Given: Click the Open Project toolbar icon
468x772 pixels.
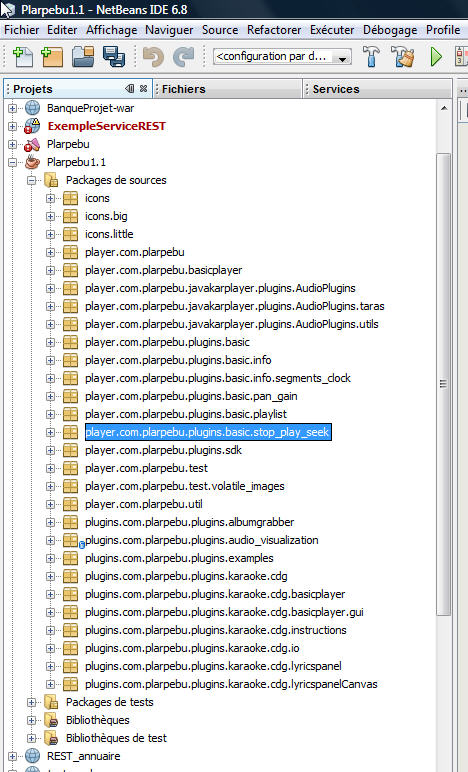Looking at the screenshot, I should click(x=83, y=57).
